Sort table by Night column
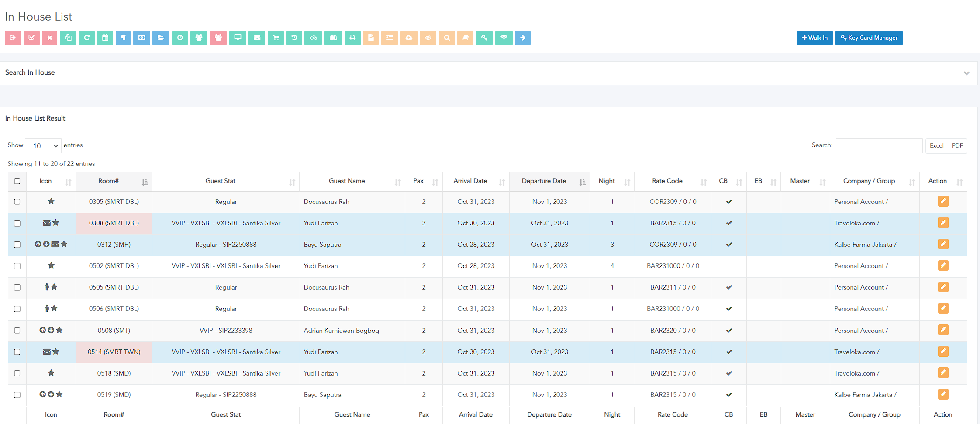This screenshot has width=980, height=424. pos(612,181)
